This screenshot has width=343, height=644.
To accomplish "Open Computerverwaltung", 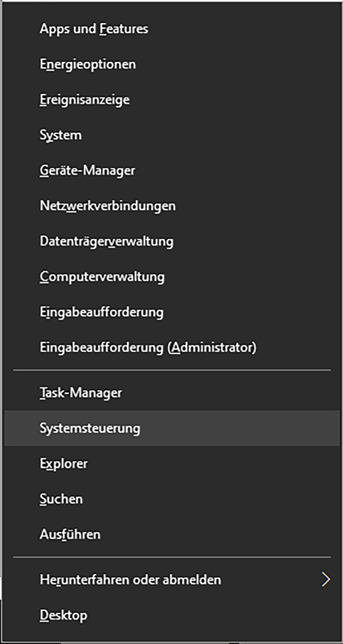I will coord(102,277).
